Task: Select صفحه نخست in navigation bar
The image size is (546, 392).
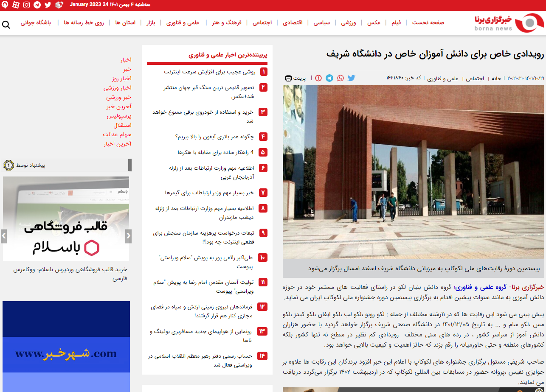Action: pyautogui.click(x=428, y=22)
